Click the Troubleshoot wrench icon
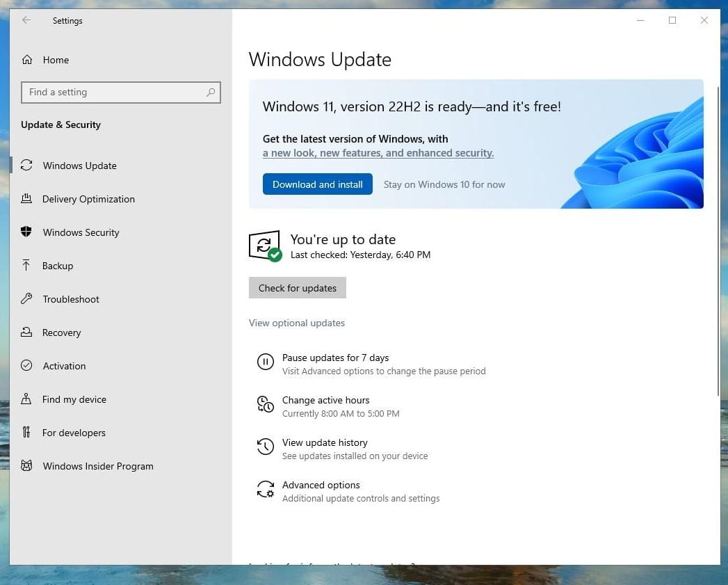The image size is (728, 585). [x=26, y=299]
